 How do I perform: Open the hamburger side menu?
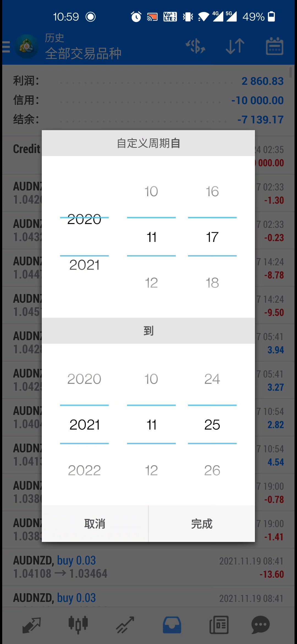(x=6, y=47)
